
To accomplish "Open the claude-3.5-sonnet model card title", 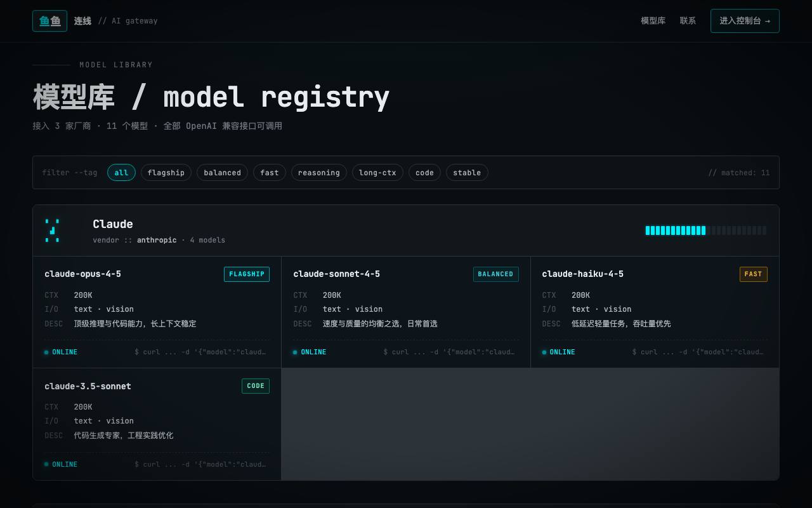I will pos(88,386).
